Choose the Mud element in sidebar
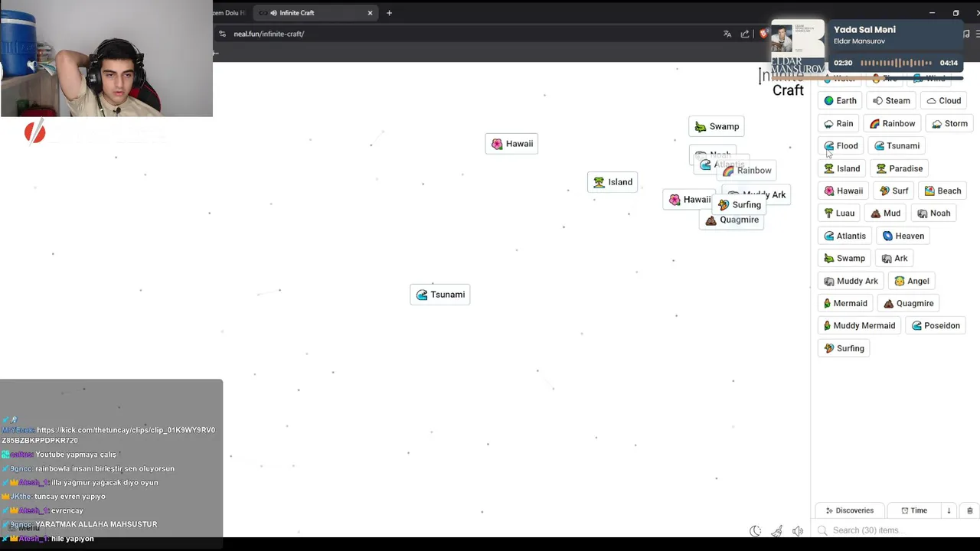 pos(885,213)
